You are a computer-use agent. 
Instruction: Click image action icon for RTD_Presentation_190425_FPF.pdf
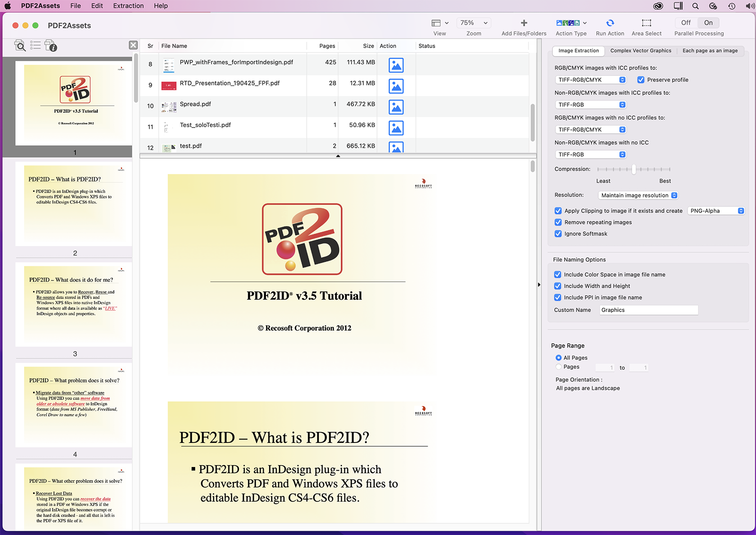click(x=396, y=86)
